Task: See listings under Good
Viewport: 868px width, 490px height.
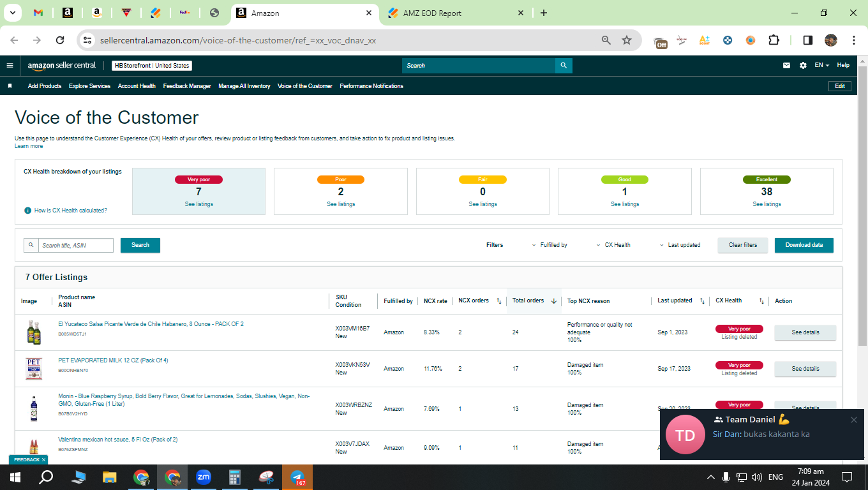Action: (625, 204)
